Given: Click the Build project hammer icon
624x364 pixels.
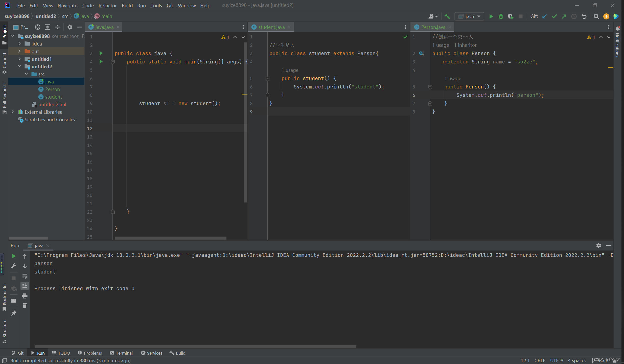Looking at the screenshot, I should pos(447,16).
